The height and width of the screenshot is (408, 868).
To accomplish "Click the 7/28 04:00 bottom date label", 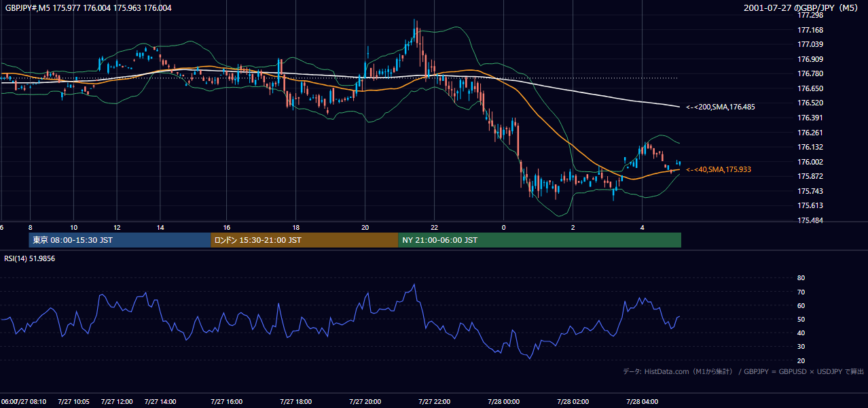I will click(642, 401).
